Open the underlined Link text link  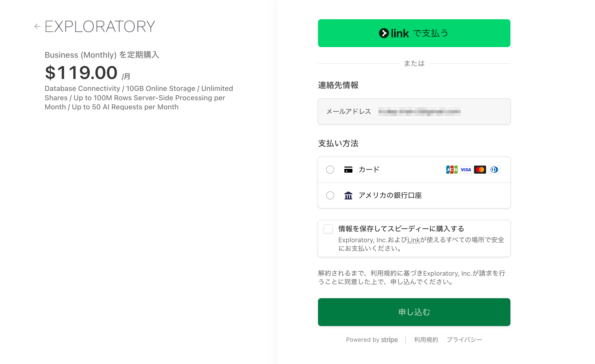(413, 240)
